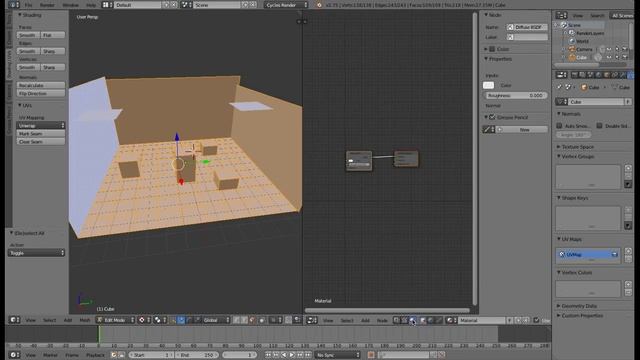Open the Edit Mode dropdown

[x=116, y=320]
